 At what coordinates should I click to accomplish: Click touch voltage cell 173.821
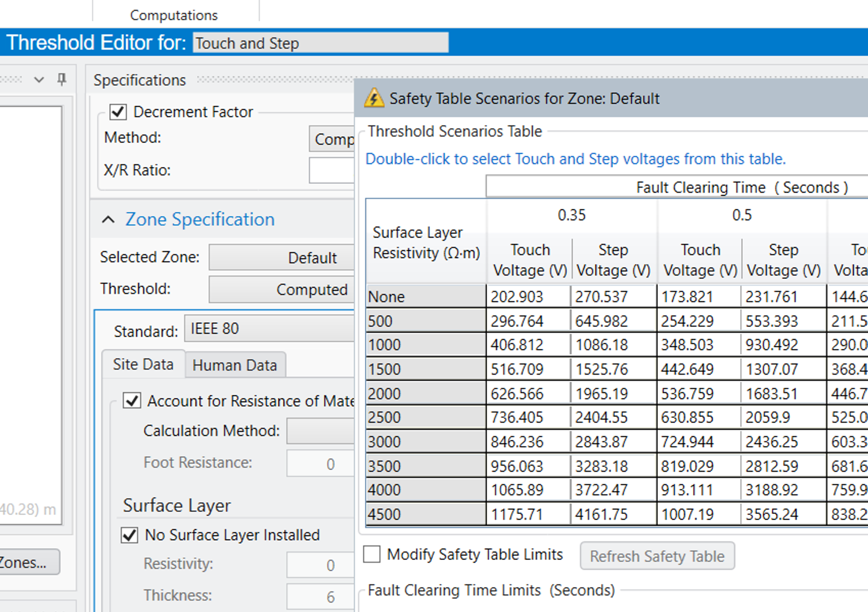tap(699, 296)
